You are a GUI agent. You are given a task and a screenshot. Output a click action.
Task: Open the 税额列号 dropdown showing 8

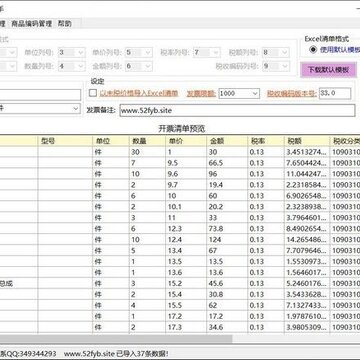(276, 52)
